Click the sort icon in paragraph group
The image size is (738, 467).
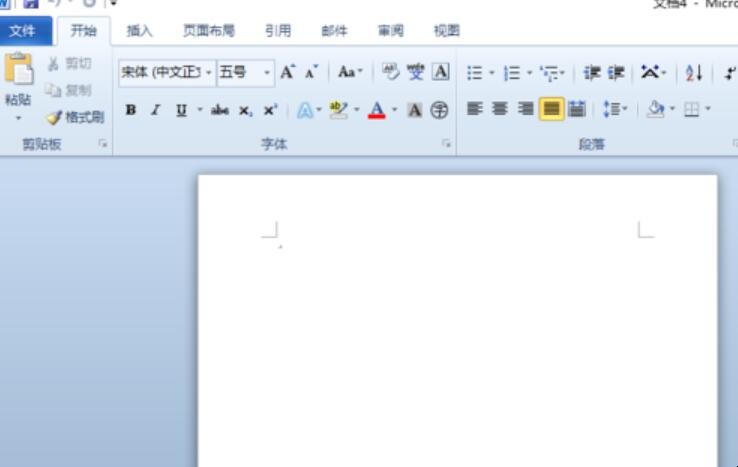coord(694,73)
